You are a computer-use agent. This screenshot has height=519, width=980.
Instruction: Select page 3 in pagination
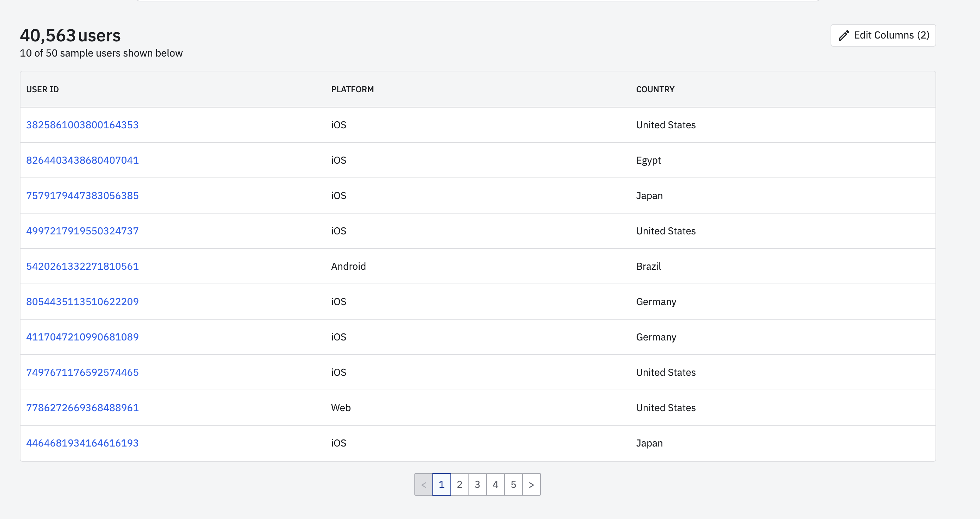click(x=477, y=484)
